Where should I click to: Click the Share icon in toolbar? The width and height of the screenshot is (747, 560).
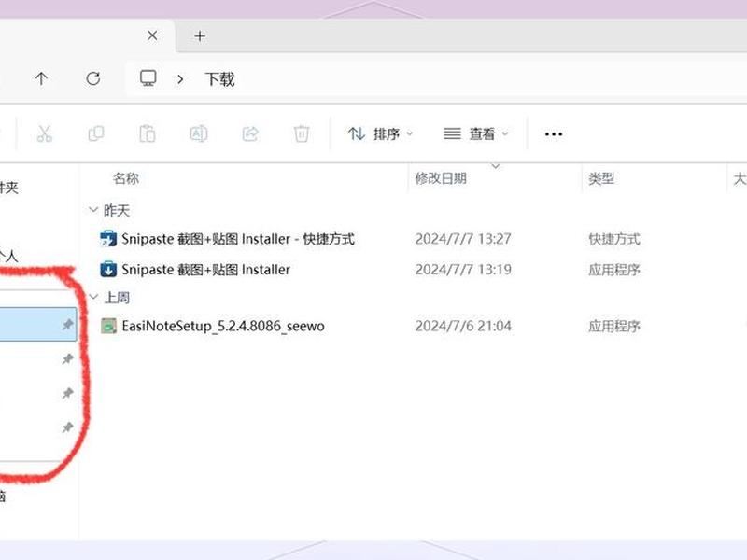(250, 133)
